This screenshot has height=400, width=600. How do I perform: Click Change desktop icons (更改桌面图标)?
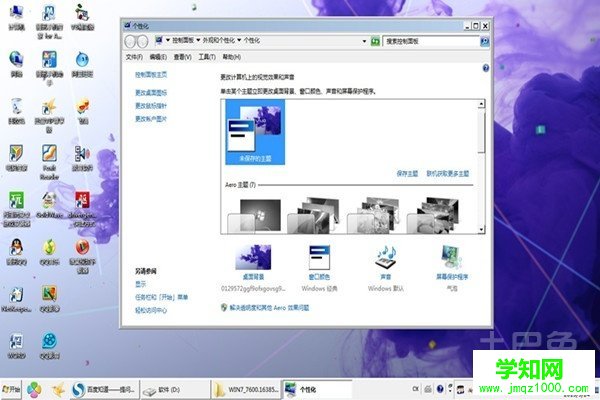point(151,93)
